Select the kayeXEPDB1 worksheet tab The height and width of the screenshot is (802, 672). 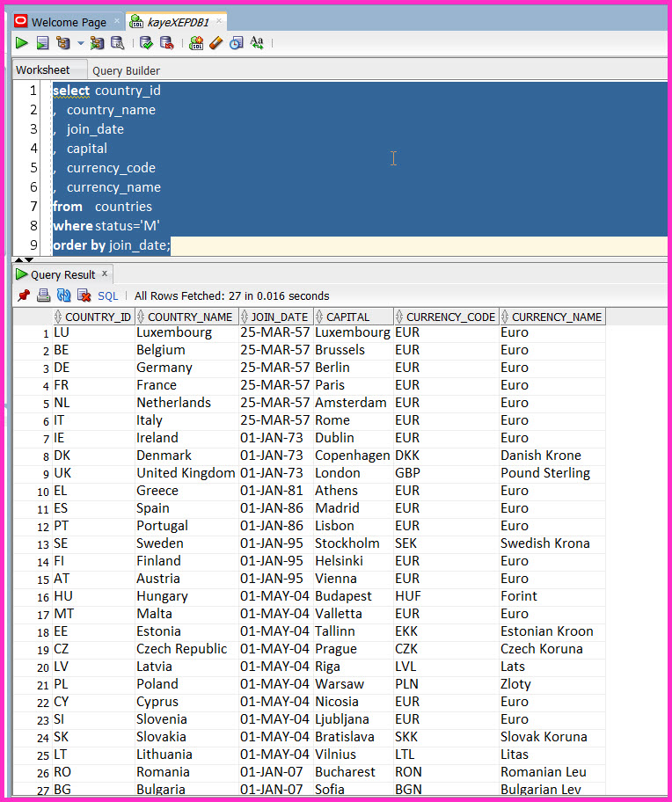[x=178, y=23]
